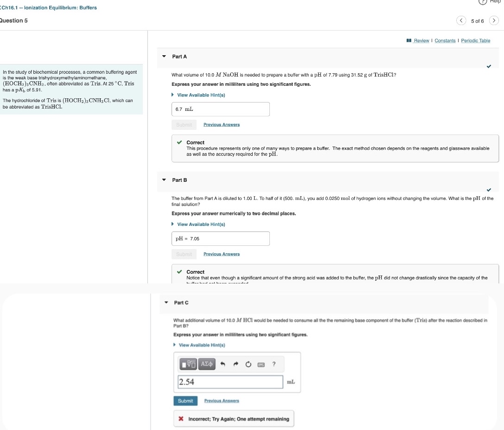The width and height of the screenshot is (504, 430).
Task: Click the Part B answer box showing pH = 7.05
Action: click(x=221, y=238)
